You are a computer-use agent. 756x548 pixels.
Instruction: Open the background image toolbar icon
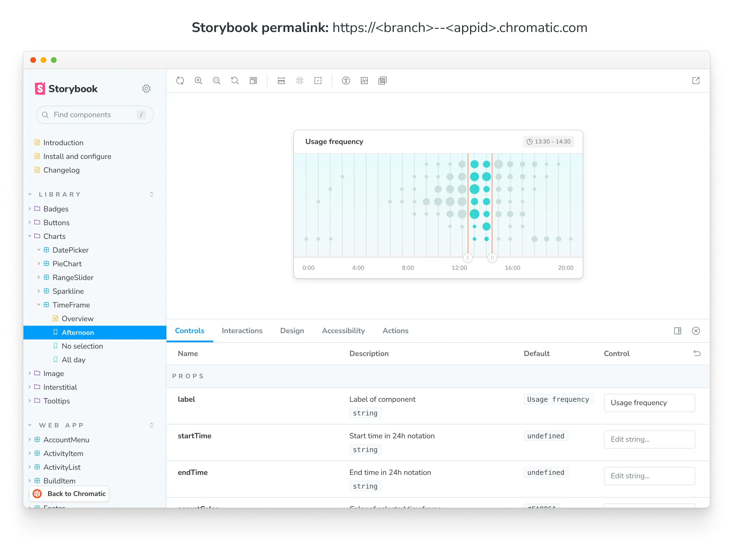pyautogui.click(x=364, y=81)
